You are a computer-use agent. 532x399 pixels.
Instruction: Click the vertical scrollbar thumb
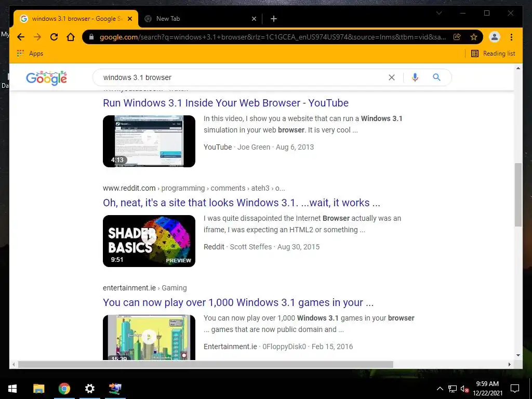pos(518,195)
